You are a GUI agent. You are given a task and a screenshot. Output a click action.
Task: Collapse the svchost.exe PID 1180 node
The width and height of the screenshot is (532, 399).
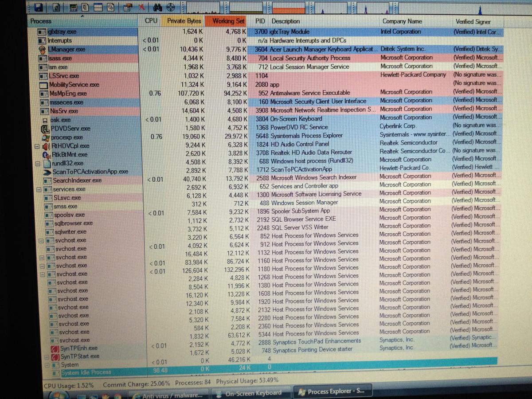(43, 274)
